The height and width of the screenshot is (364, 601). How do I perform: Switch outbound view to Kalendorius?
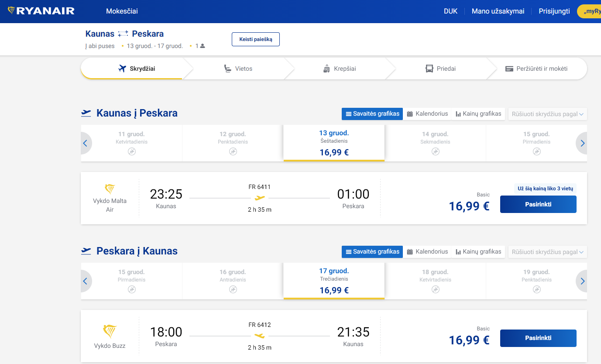[x=427, y=114]
